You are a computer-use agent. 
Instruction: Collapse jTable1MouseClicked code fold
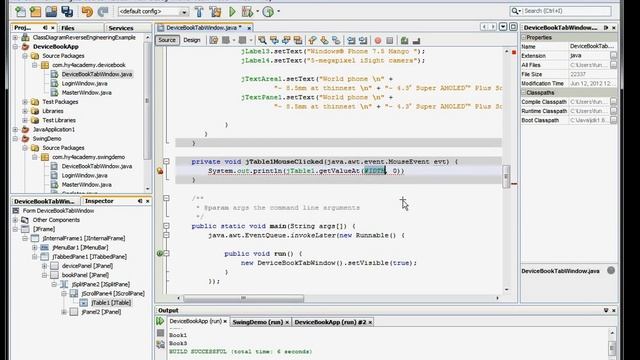[x=166, y=162]
